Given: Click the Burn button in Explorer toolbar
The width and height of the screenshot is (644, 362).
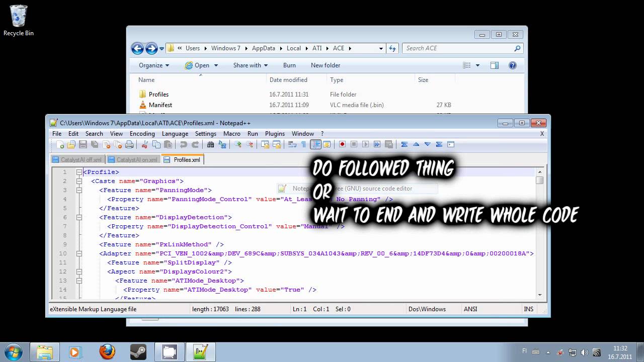Looking at the screenshot, I should 289,65.
